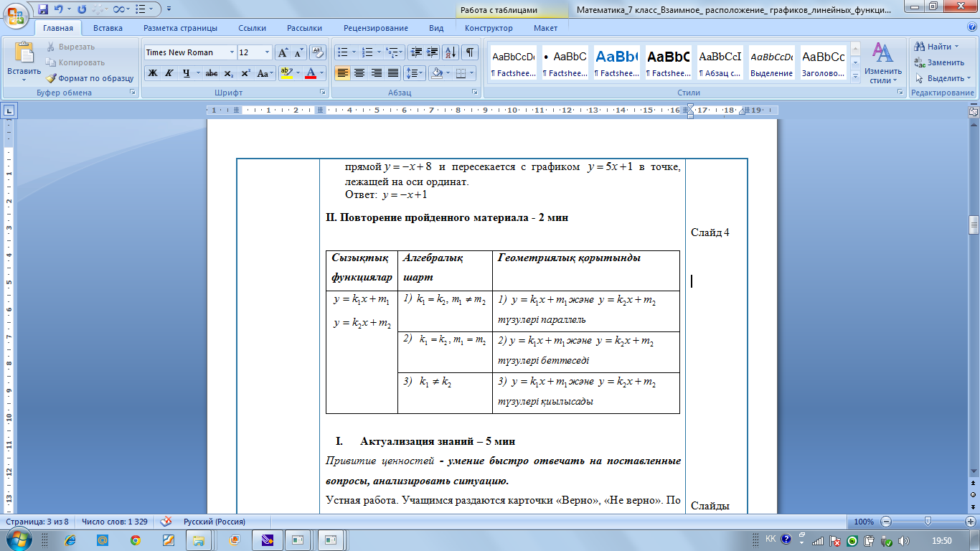The width and height of the screenshot is (980, 551).
Task: Select the Макет table tab
Action: click(x=545, y=28)
